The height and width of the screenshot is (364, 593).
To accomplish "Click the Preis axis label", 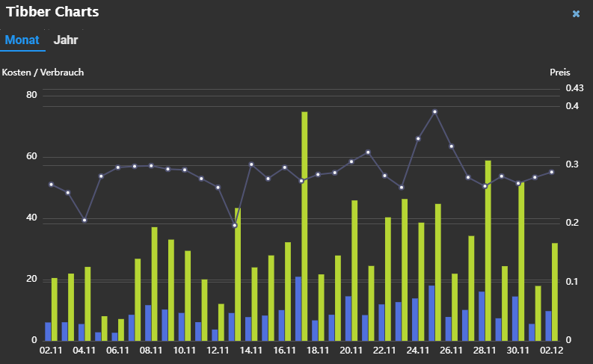I will (x=559, y=73).
